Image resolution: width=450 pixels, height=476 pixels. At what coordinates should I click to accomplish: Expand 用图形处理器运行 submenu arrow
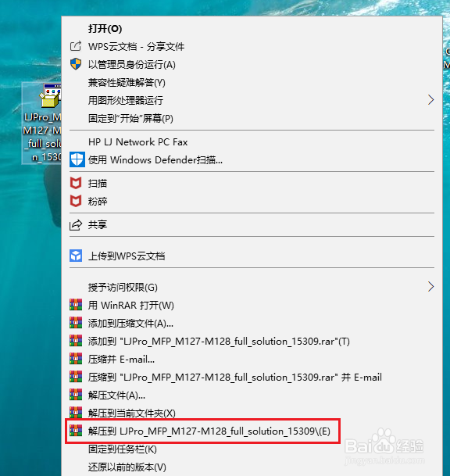pyautogui.click(x=430, y=100)
